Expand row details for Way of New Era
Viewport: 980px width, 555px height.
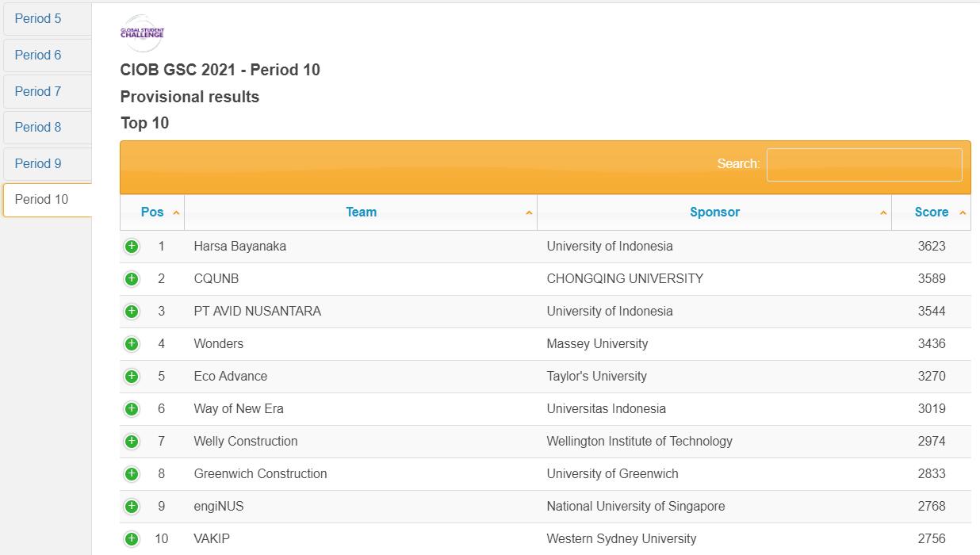(132, 409)
